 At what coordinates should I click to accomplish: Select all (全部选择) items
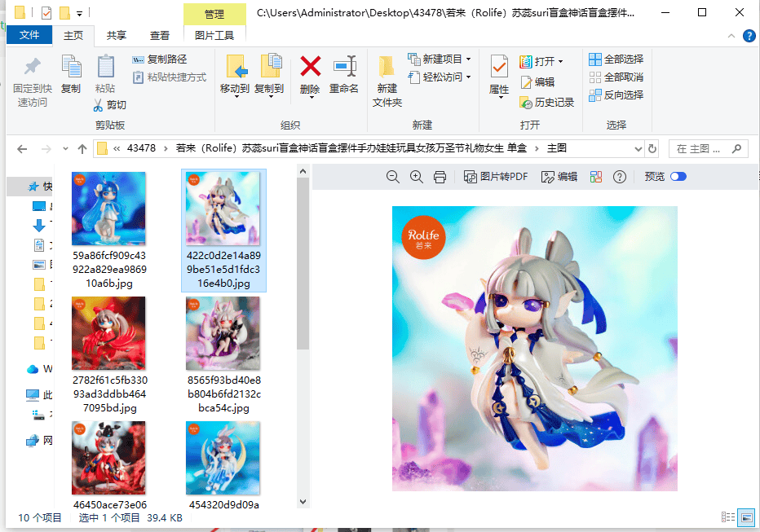point(616,59)
